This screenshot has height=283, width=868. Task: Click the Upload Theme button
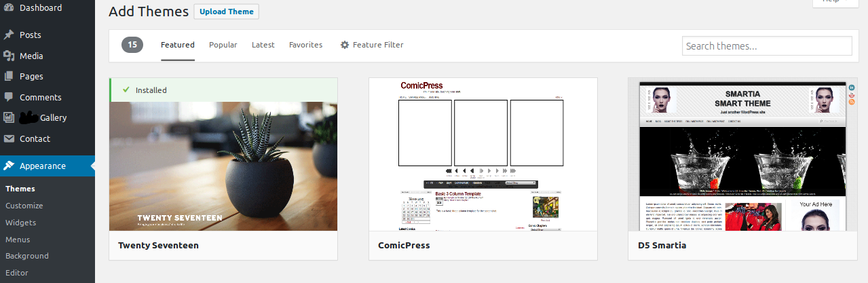pyautogui.click(x=227, y=12)
